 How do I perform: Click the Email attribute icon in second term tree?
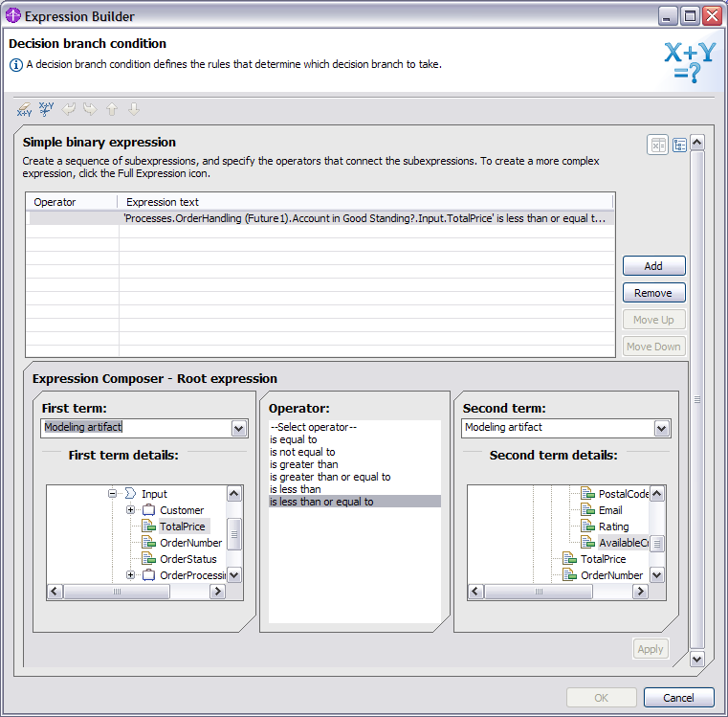point(588,510)
